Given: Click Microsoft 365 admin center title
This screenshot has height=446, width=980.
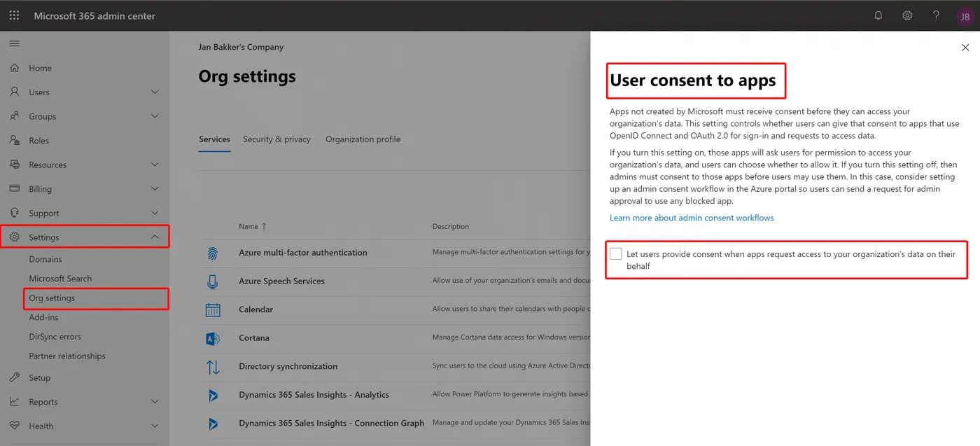Looking at the screenshot, I should [94, 16].
